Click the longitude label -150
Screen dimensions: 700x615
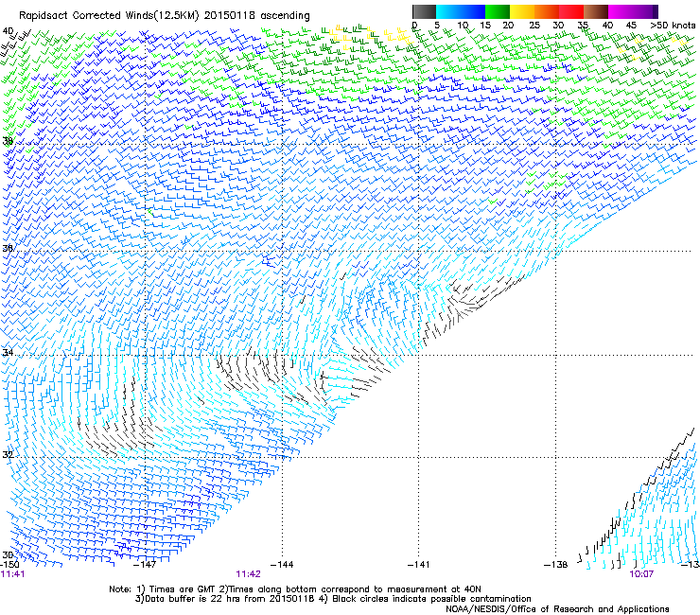[x=9, y=564]
